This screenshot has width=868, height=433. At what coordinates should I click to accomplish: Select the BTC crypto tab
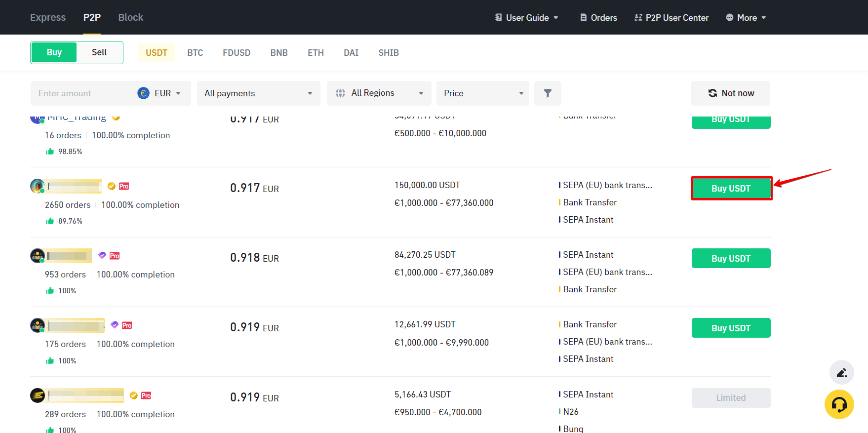[x=195, y=53]
